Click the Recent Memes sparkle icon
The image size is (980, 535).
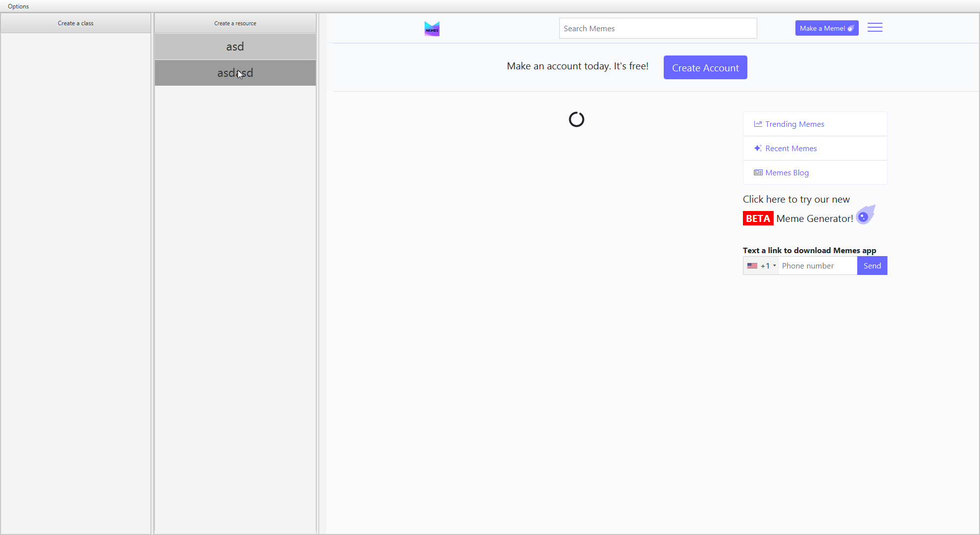[758, 148]
